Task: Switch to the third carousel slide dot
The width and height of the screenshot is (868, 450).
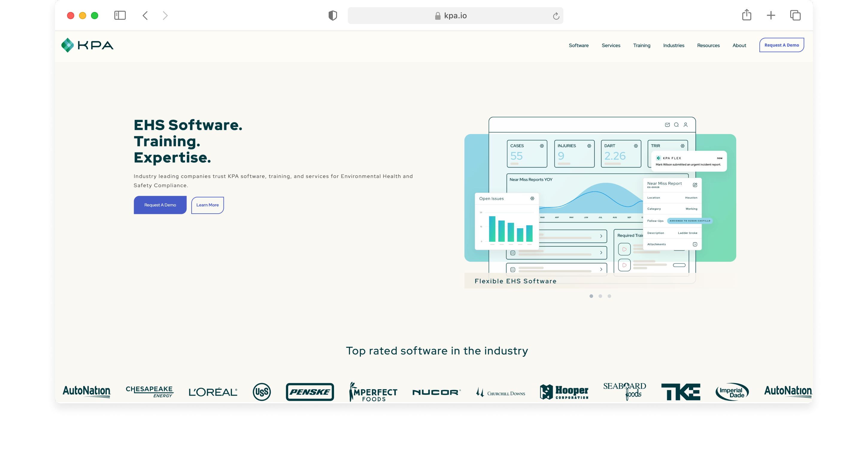Action: click(x=609, y=296)
